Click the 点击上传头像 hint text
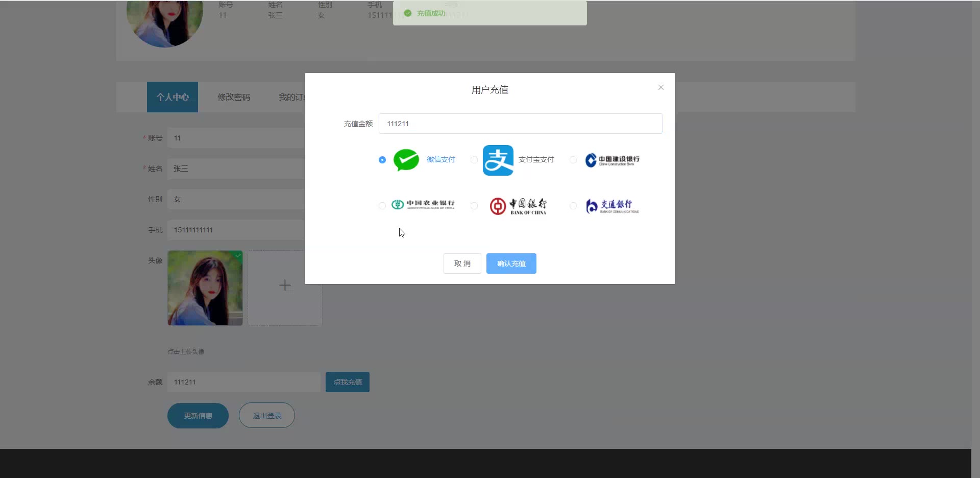980x478 pixels. [186, 352]
